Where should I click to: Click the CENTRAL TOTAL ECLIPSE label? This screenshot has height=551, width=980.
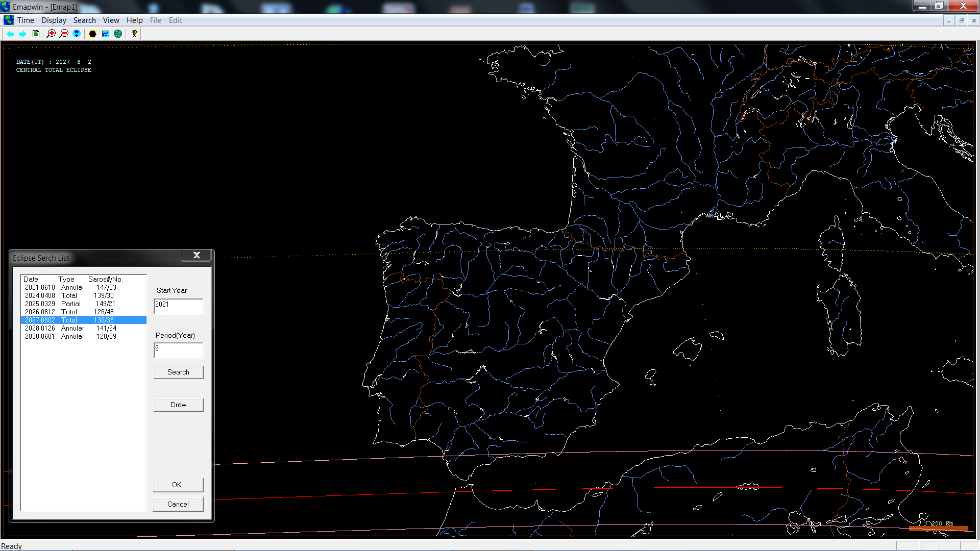tap(54, 70)
